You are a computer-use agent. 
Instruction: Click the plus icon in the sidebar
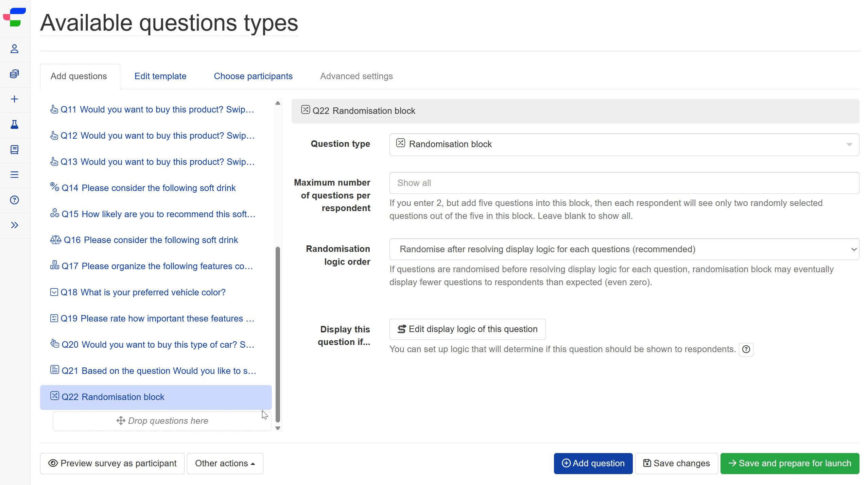(x=14, y=99)
